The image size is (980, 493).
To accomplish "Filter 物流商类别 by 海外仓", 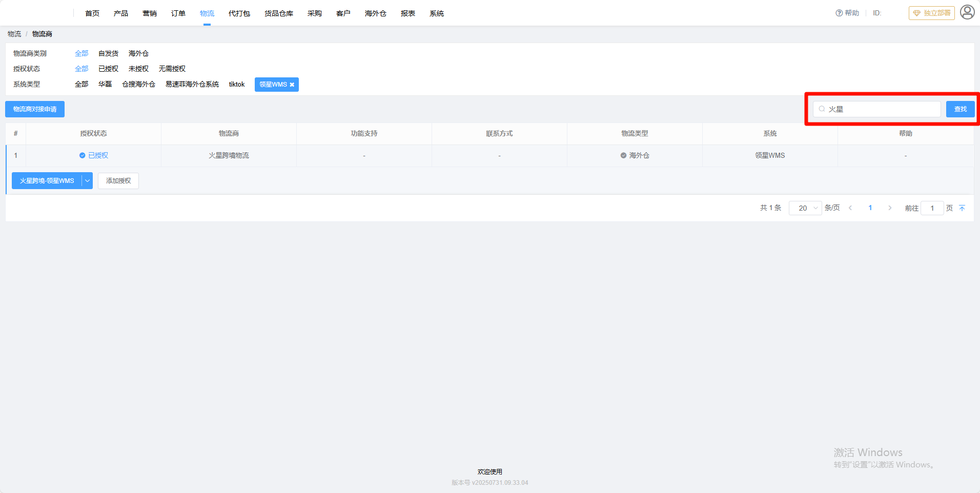I will pyautogui.click(x=138, y=53).
